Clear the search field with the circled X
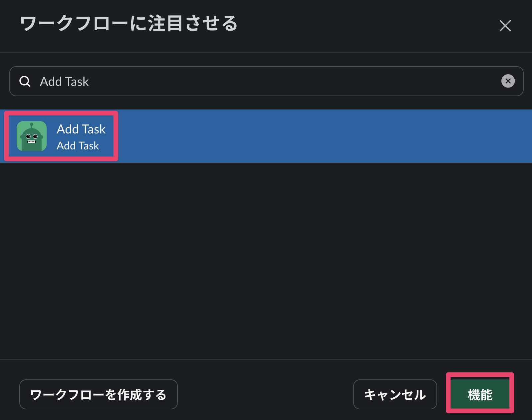 (x=508, y=81)
